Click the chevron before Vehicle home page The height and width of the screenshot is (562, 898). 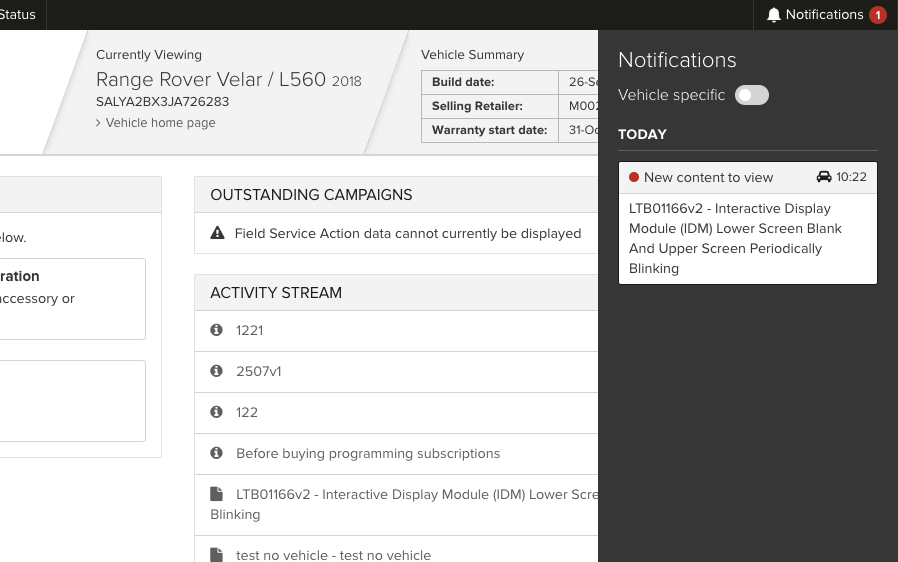click(x=98, y=123)
